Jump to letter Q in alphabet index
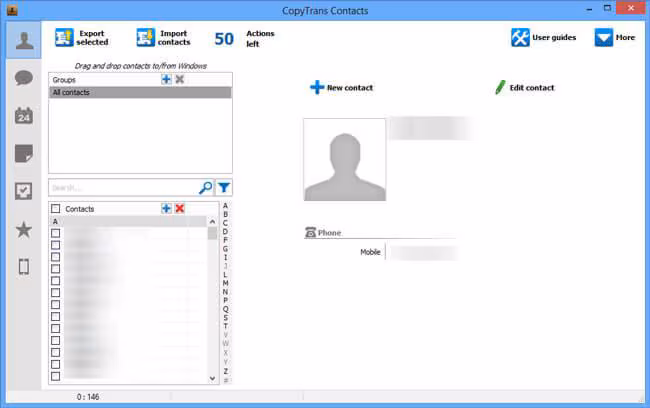 click(x=226, y=309)
